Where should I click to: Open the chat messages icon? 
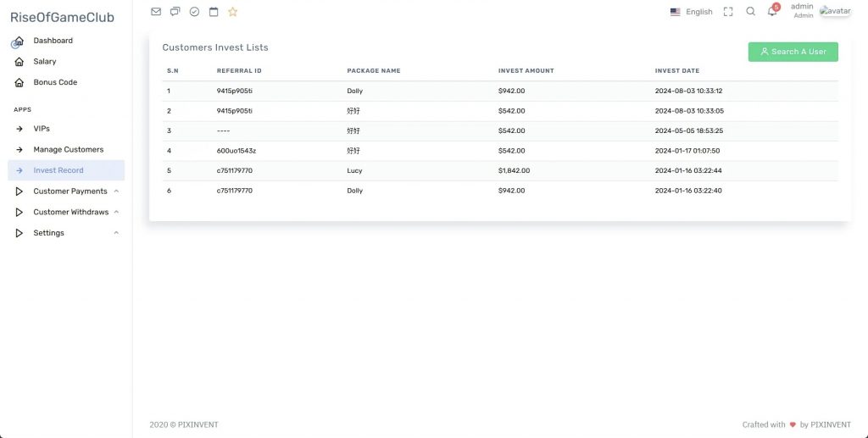coord(175,12)
